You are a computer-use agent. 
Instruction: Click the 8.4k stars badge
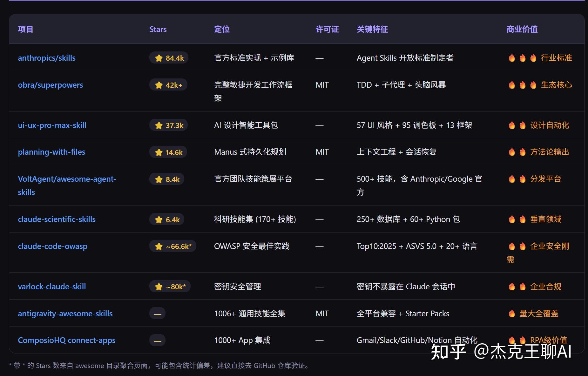point(167,179)
